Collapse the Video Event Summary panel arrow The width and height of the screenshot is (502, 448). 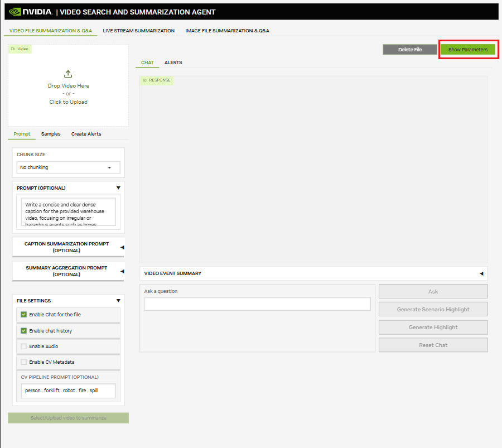(481, 273)
